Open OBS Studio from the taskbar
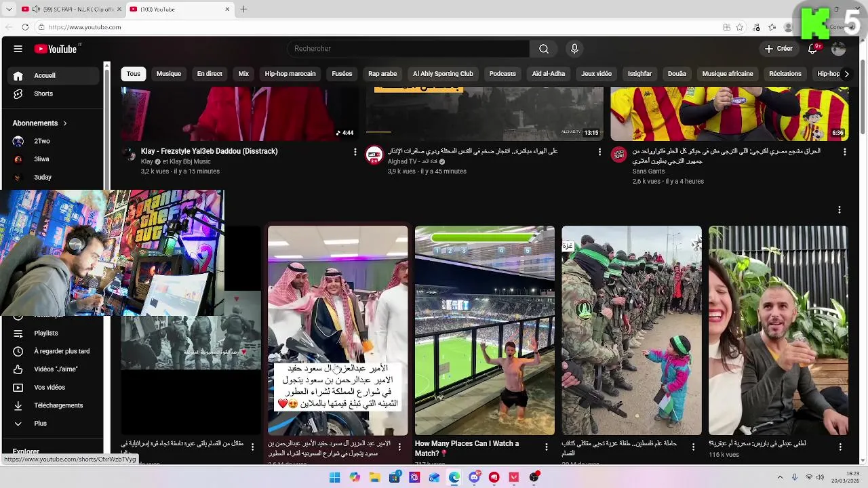Screen dimensions: 868x488 click(534, 477)
